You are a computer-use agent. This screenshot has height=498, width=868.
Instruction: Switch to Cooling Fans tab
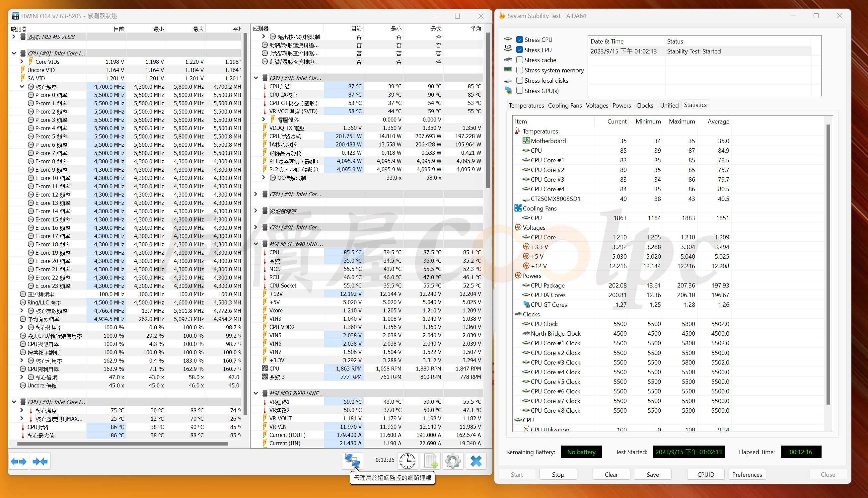click(x=565, y=105)
